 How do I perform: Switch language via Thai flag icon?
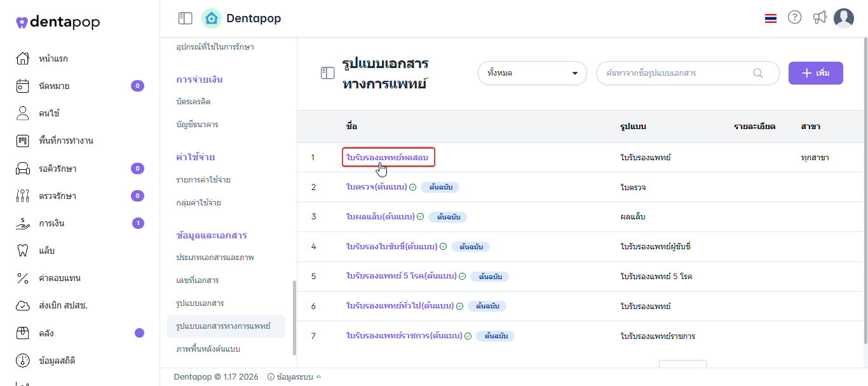coord(771,18)
